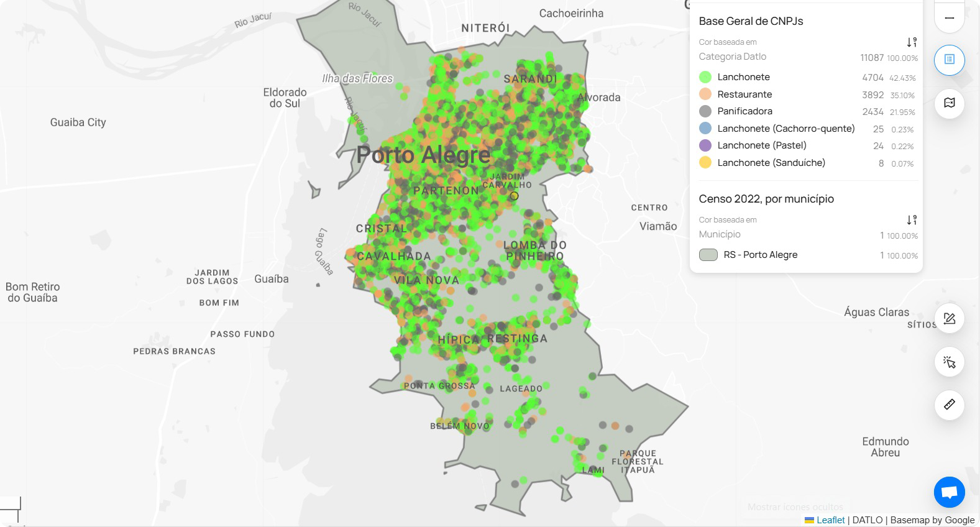The width and height of the screenshot is (980, 527).
Task: Click the yellow-outlined marker near Jardim Carvalho
Action: point(514,196)
